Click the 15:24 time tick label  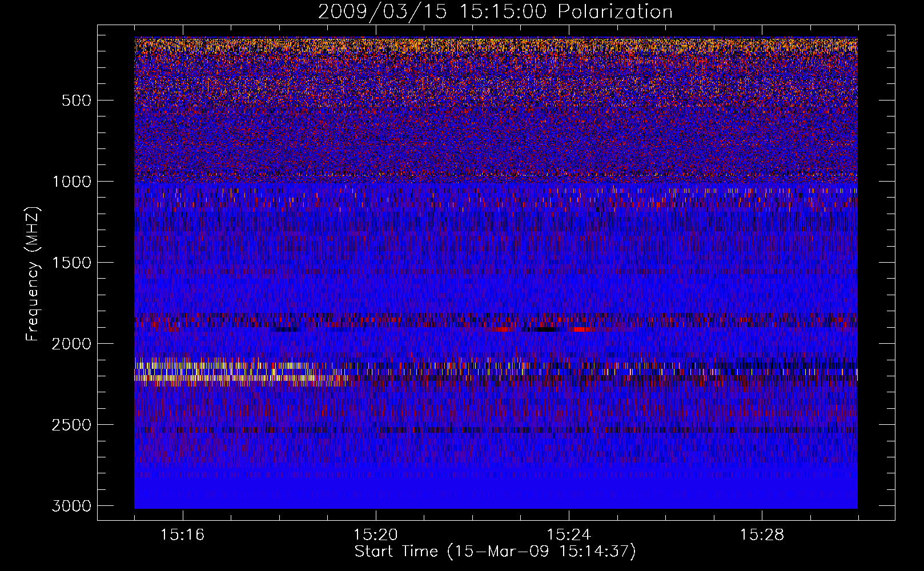click(569, 535)
